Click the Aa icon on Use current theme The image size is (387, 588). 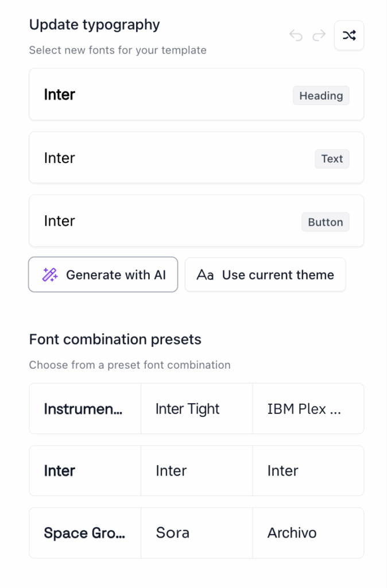point(206,274)
